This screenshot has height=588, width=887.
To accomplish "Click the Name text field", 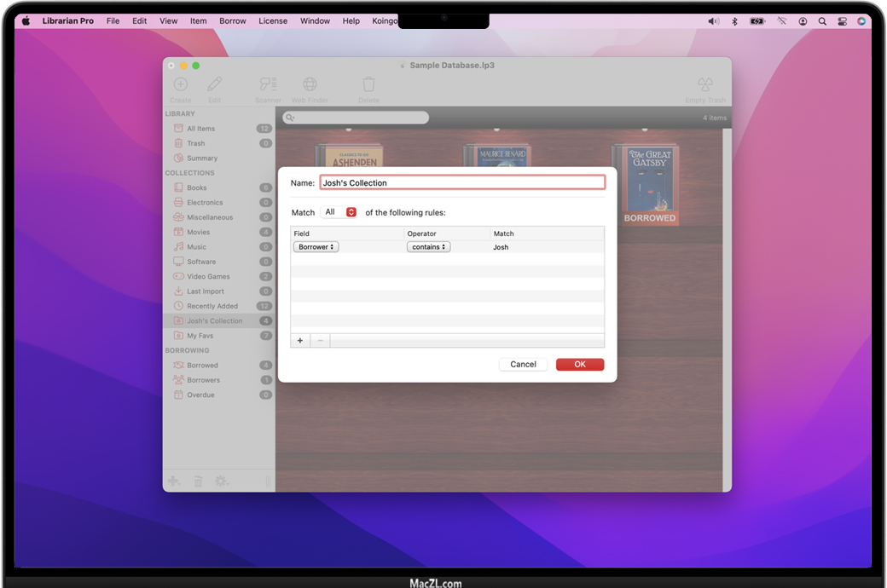I will pyautogui.click(x=462, y=182).
